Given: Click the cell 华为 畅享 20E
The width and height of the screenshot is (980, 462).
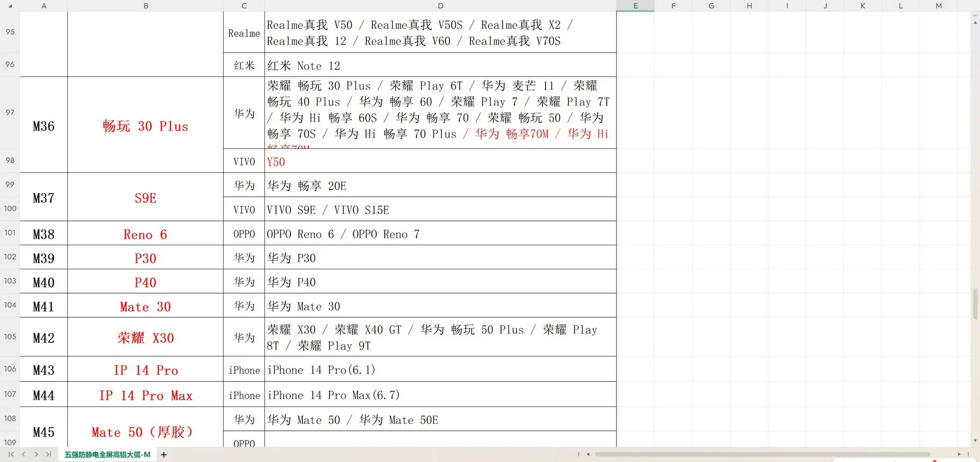Looking at the screenshot, I should [x=440, y=185].
